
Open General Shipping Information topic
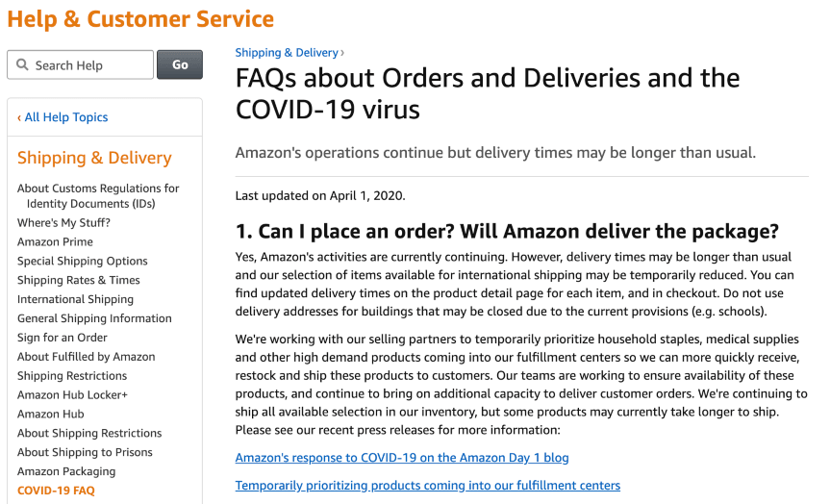(x=94, y=318)
